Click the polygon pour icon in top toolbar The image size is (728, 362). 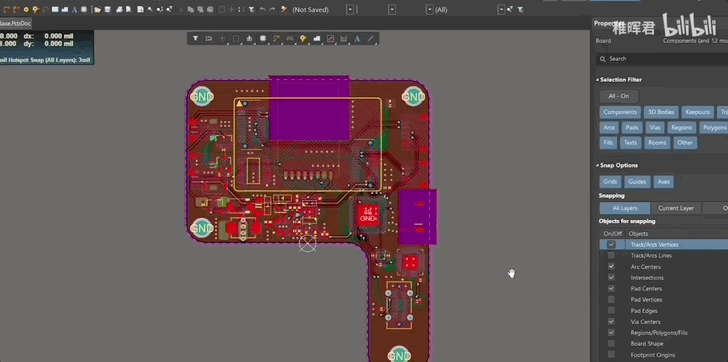65,9
